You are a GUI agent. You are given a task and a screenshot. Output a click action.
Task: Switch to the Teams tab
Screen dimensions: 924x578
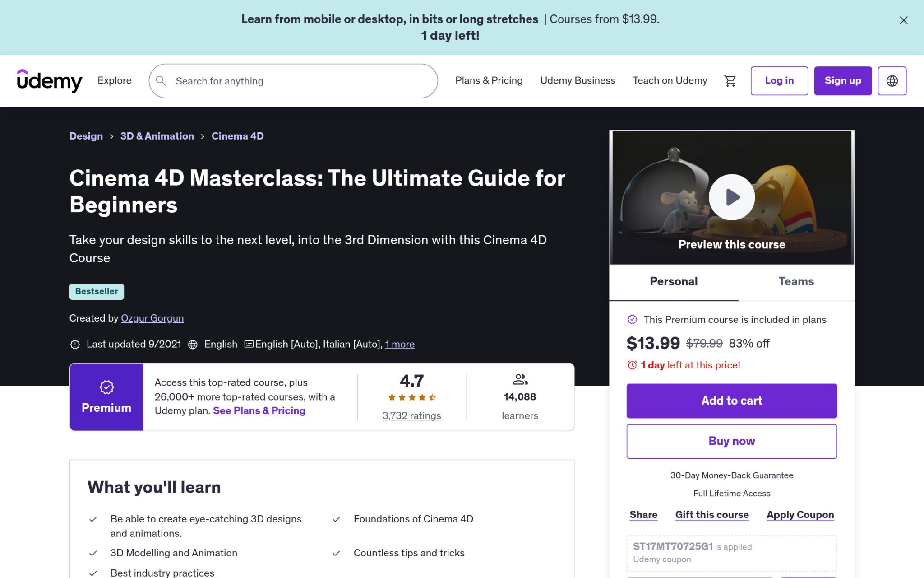coord(796,281)
